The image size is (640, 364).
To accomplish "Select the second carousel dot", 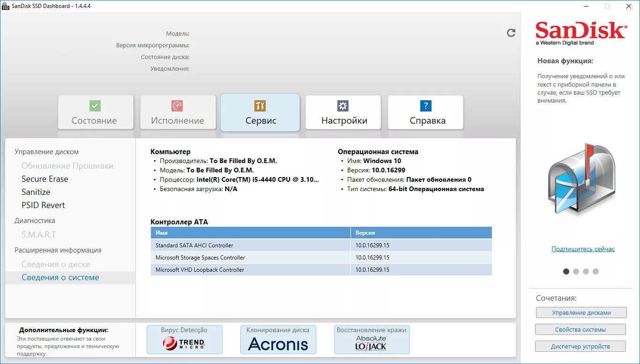I will pyautogui.click(x=576, y=271).
